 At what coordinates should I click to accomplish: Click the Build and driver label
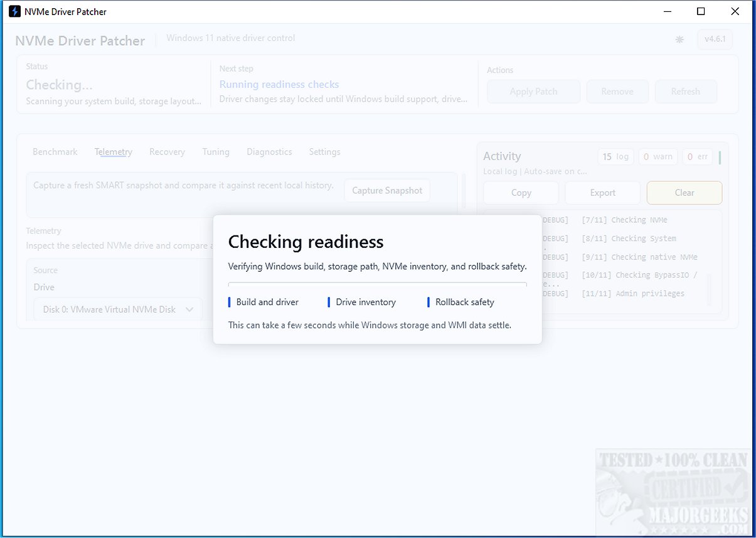click(x=267, y=302)
